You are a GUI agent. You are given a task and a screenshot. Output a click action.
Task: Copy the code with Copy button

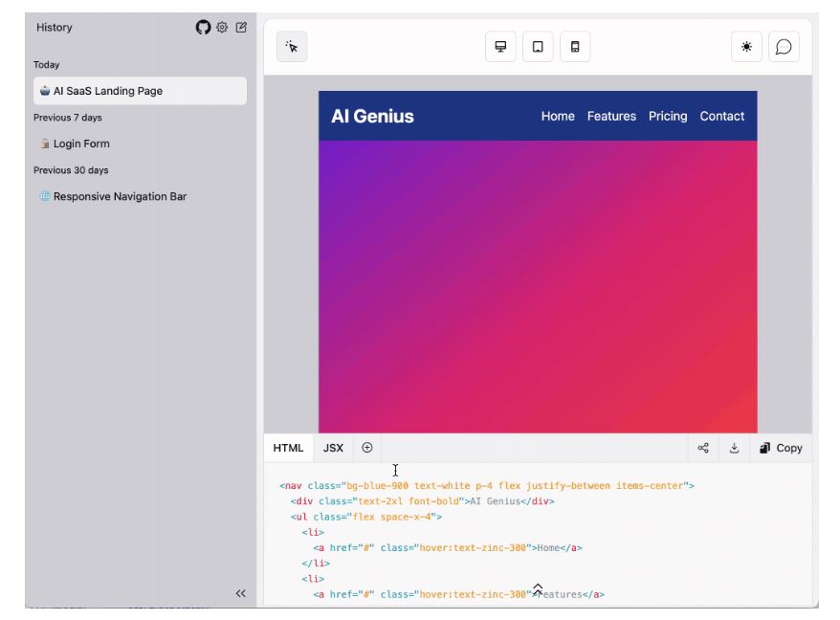[x=780, y=448]
